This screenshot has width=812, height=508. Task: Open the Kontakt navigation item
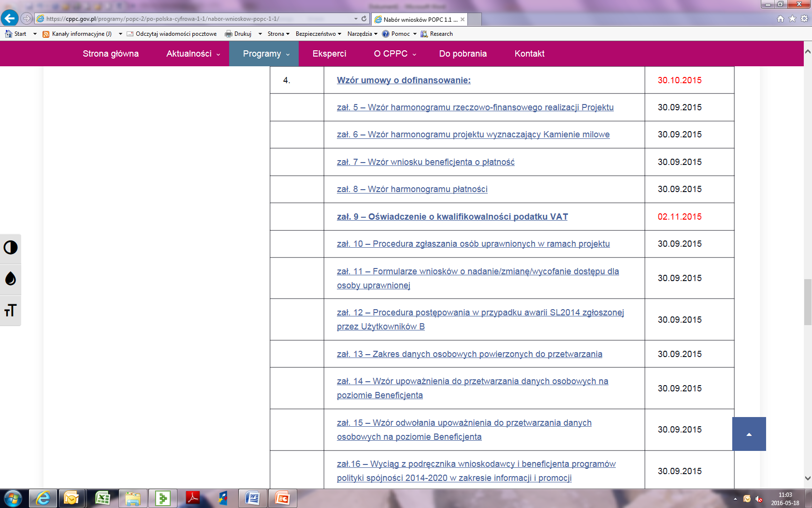pyautogui.click(x=529, y=54)
